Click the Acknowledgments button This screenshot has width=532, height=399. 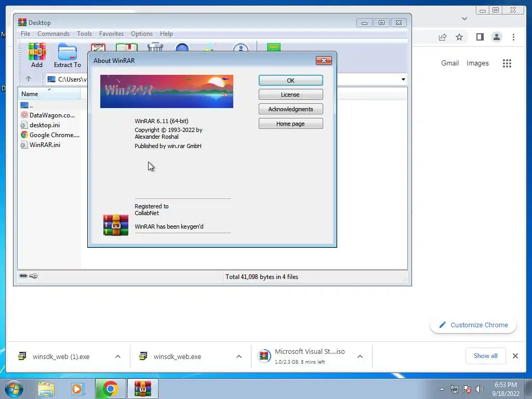tap(291, 109)
